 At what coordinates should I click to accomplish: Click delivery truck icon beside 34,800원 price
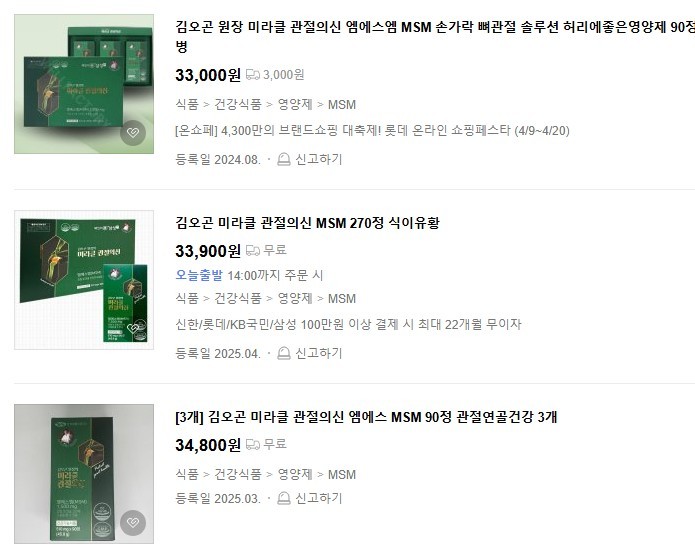(x=253, y=444)
